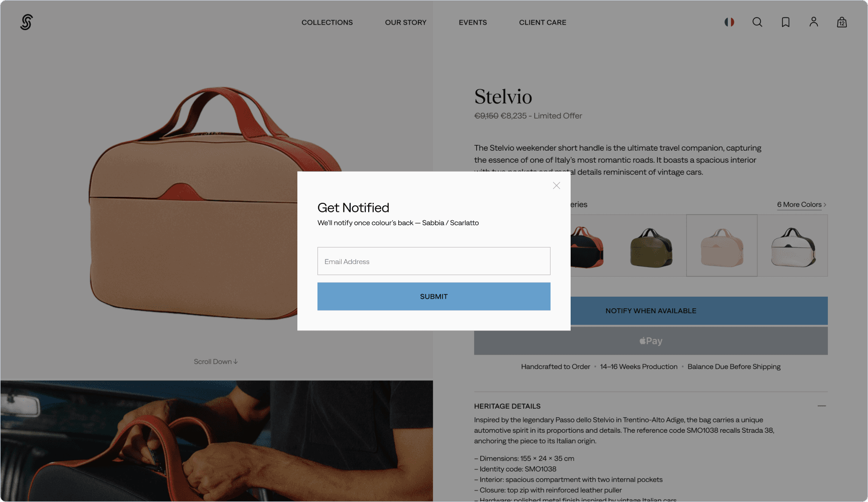
Task: Select the white bag color swatch
Action: coord(793,246)
